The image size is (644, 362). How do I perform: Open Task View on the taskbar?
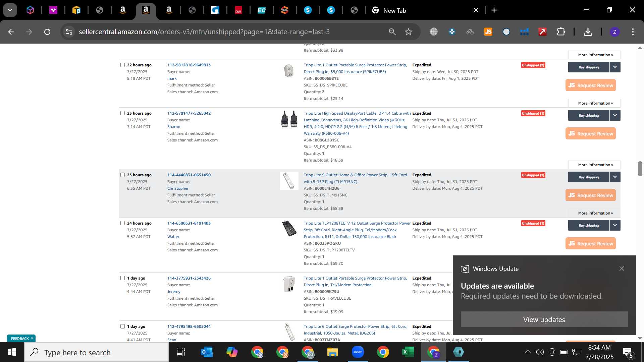[x=181, y=352]
